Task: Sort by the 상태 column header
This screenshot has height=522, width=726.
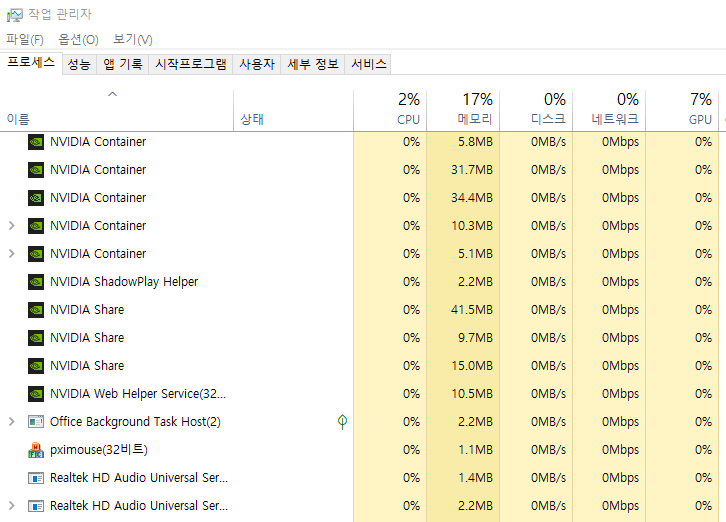Action: pyautogui.click(x=294, y=110)
